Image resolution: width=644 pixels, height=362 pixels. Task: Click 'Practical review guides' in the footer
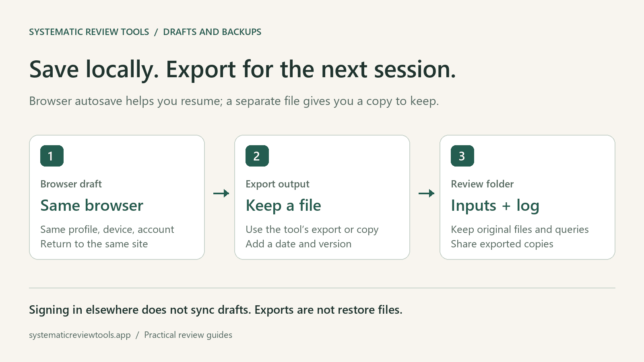coord(188,335)
